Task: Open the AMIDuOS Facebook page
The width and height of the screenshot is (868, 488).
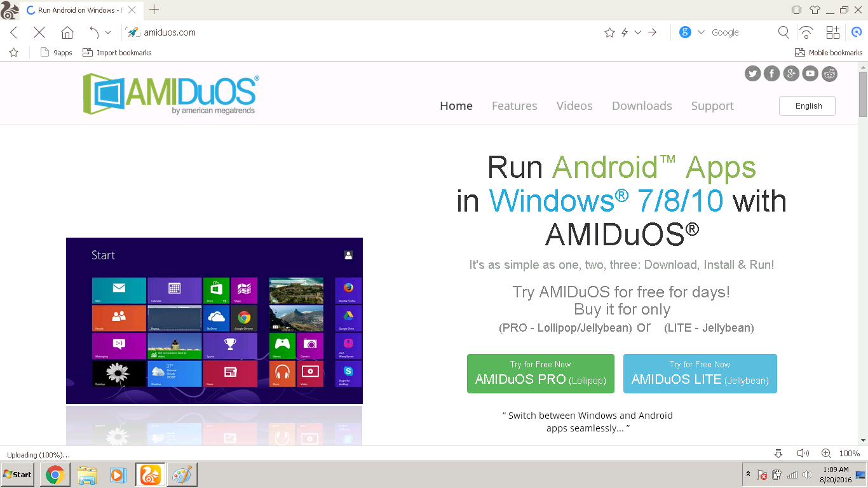Action: tap(771, 73)
